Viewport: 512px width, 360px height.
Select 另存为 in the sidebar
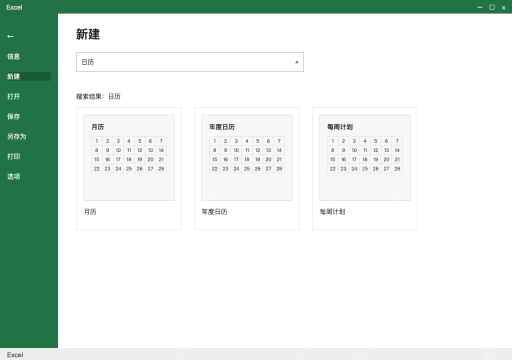17,136
